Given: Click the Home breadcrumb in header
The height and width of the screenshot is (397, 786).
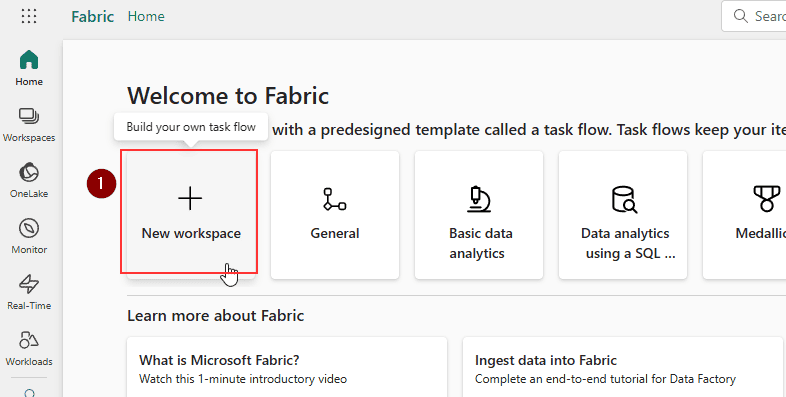Looking at the screenshot, I should point(146,17).
